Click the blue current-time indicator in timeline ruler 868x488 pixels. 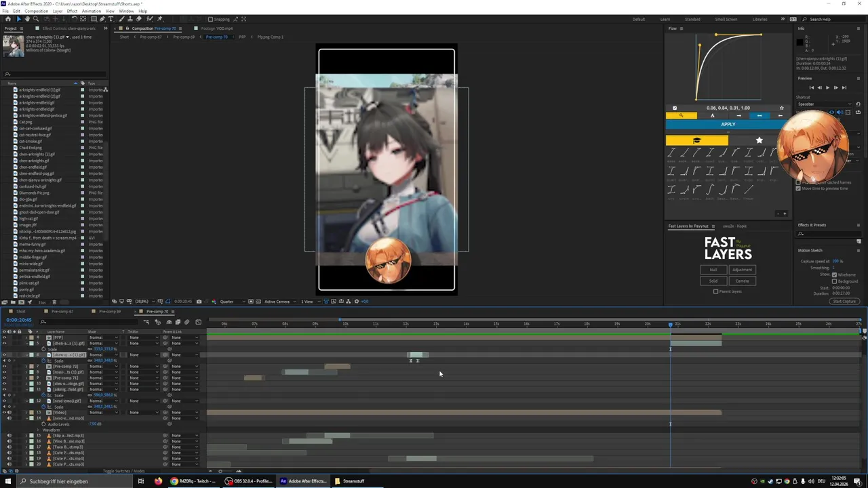671,324
